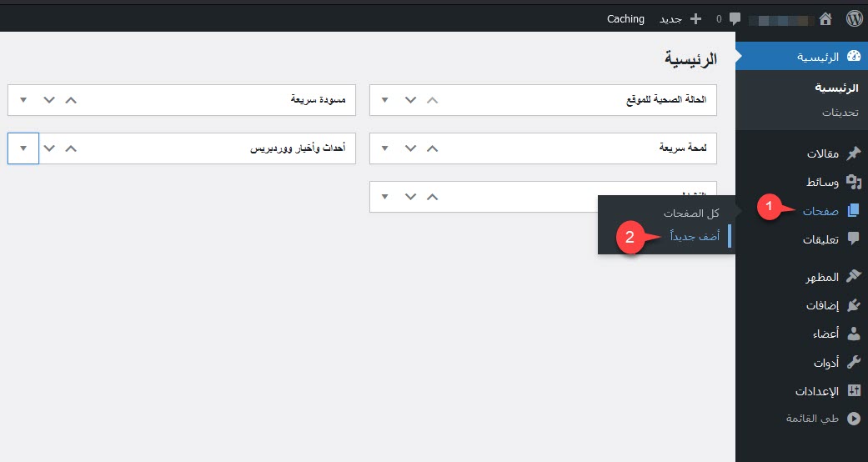Click the home site icon
868x462 pixels.
825,18
